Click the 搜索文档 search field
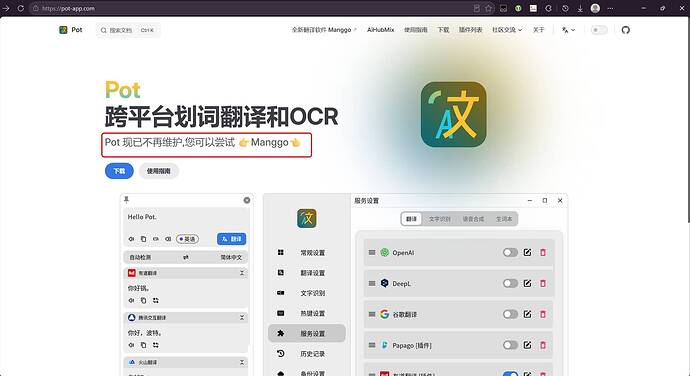The height and width of the screenshot is (376, 690). point(128,30)
